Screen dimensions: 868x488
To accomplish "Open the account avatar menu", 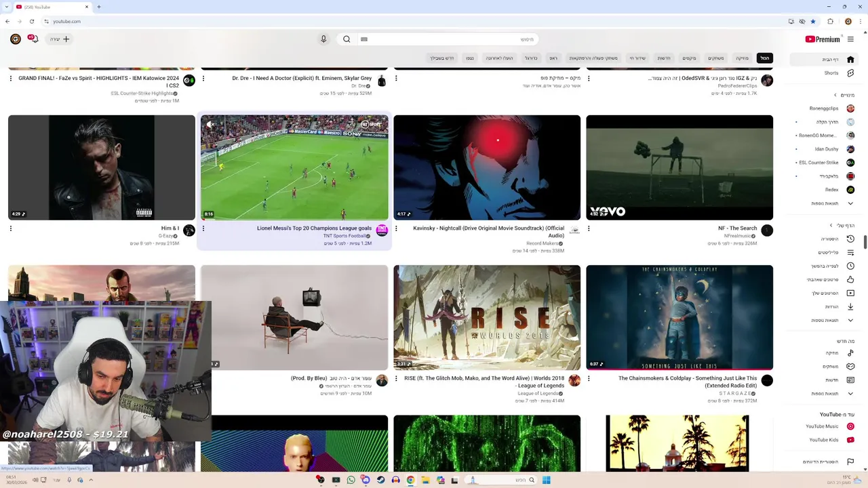I will pos(15,39).
